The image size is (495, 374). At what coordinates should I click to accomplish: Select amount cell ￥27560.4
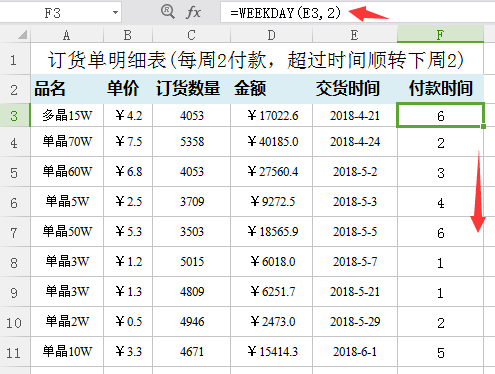pos(271,171)
